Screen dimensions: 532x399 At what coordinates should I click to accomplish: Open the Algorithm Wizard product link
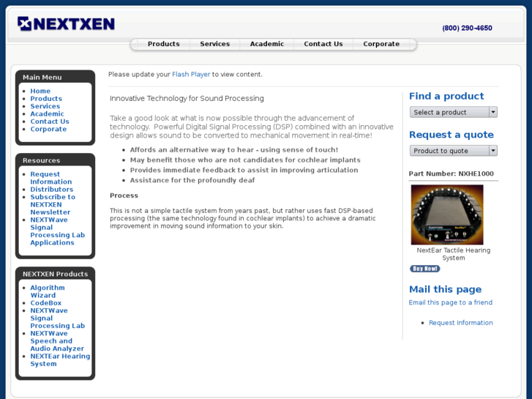pos(47,291)
